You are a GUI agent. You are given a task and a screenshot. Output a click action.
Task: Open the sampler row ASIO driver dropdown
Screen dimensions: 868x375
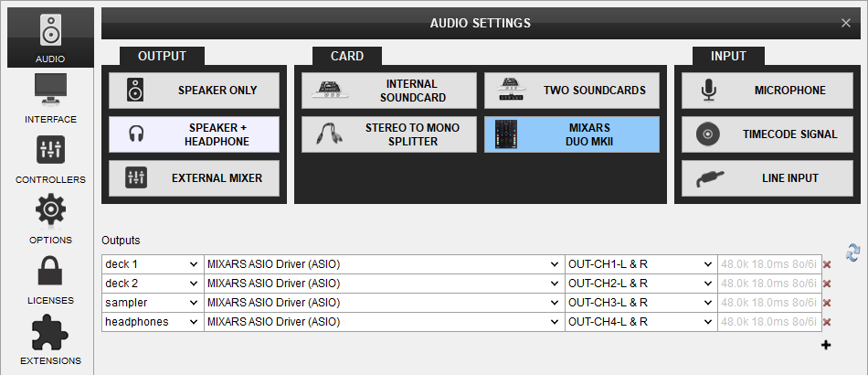[384, 303]
